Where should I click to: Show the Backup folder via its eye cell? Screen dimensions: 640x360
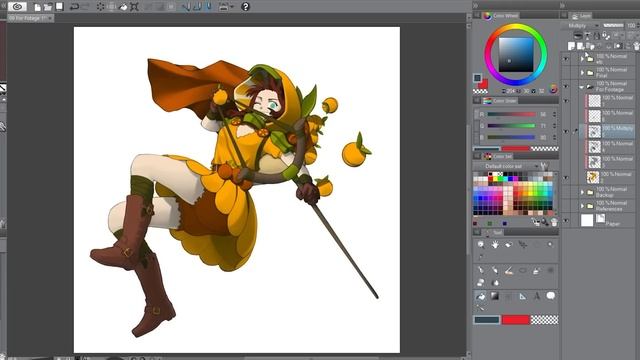pyautogui.click(x=566, y=192)
